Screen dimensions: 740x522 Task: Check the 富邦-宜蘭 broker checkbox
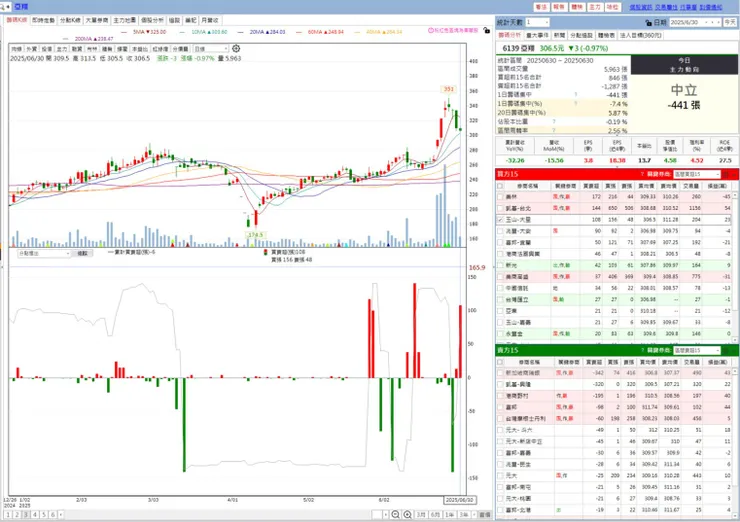point(500,243)
